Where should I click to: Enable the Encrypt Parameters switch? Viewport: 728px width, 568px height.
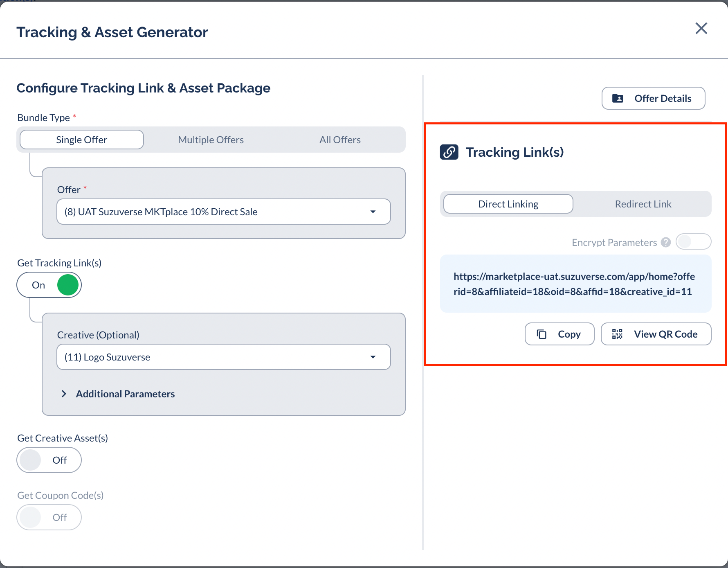[x=693, y=242]
